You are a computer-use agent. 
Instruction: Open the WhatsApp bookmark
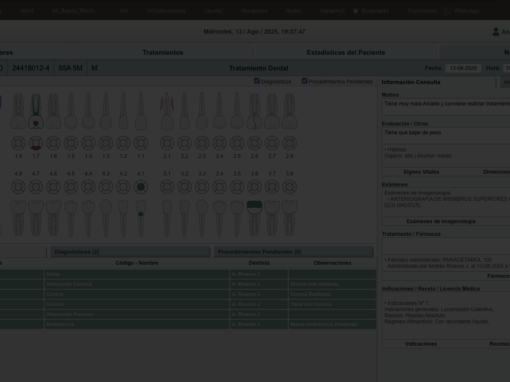(x=462, y=11)
